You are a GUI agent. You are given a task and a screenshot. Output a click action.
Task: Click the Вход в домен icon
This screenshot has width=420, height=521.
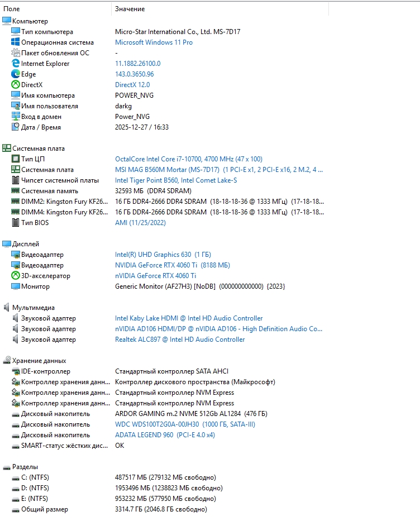point(15,117)
